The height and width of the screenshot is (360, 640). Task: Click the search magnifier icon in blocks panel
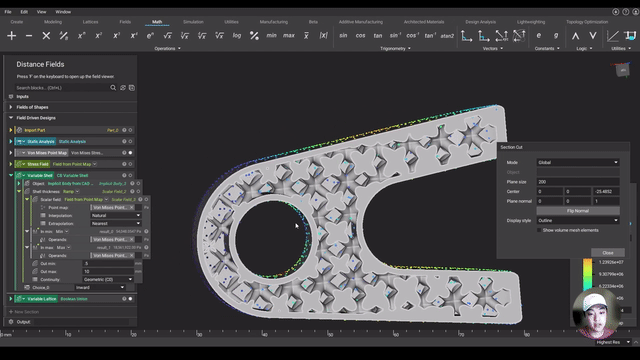tap(113, 88)
